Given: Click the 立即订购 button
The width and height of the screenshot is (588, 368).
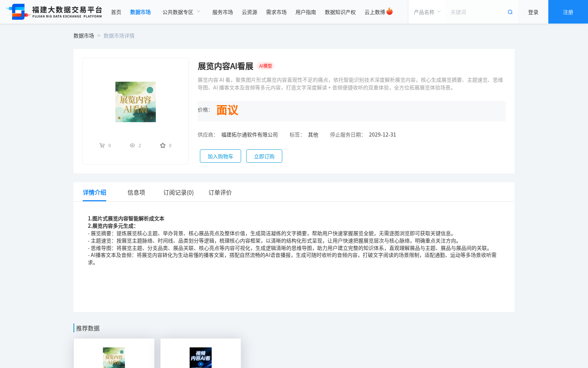Looking at the screenshot, I should [x=264, y=156].
